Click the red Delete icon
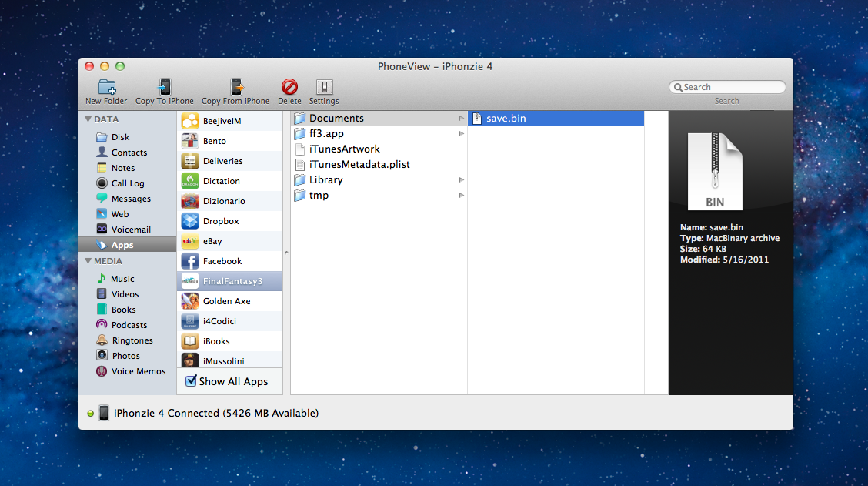Image resolution: width=868 pixels, height=486 pixels. pyautogui.click(x=289, y=87)
